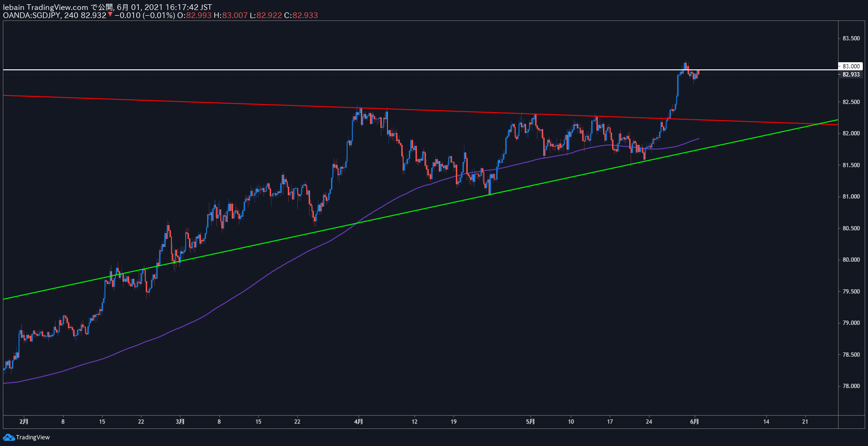Click the 80.000 price axis label

coord(851,260)
